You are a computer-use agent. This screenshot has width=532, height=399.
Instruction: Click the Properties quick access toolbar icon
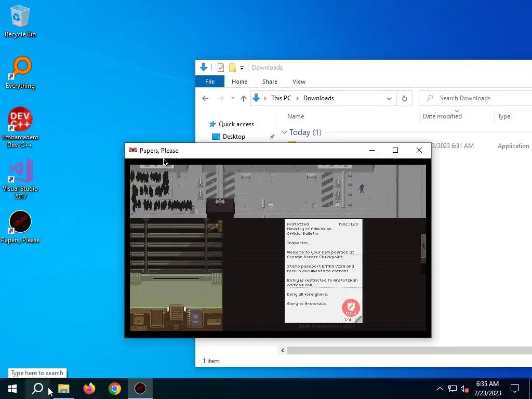pos(220,68)
